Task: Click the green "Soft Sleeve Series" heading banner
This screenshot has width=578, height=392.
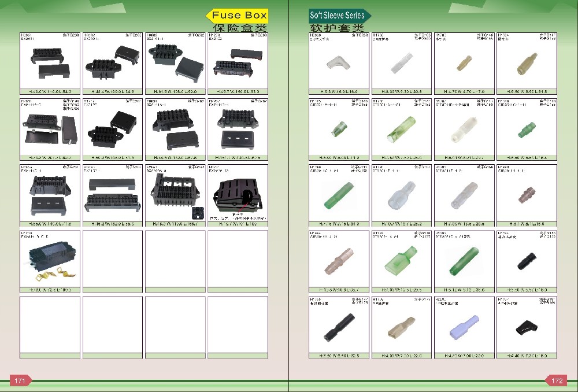Action: (x=340, y=16)
